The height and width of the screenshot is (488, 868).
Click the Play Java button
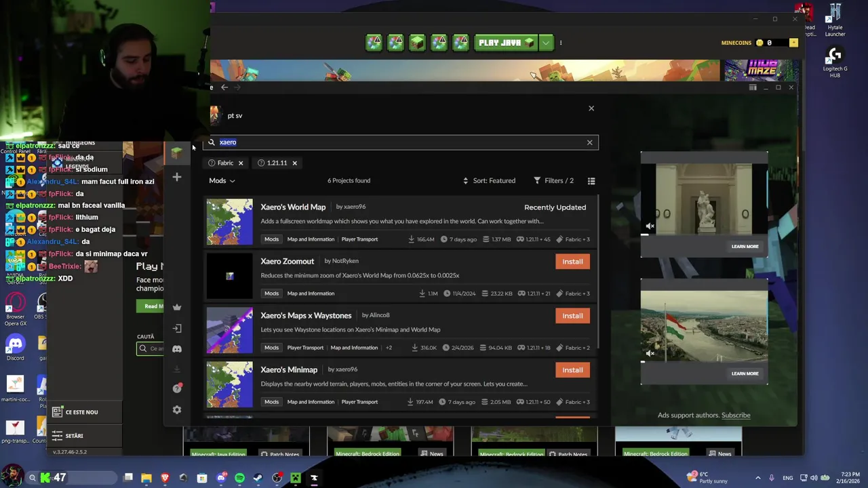point(507,43)
